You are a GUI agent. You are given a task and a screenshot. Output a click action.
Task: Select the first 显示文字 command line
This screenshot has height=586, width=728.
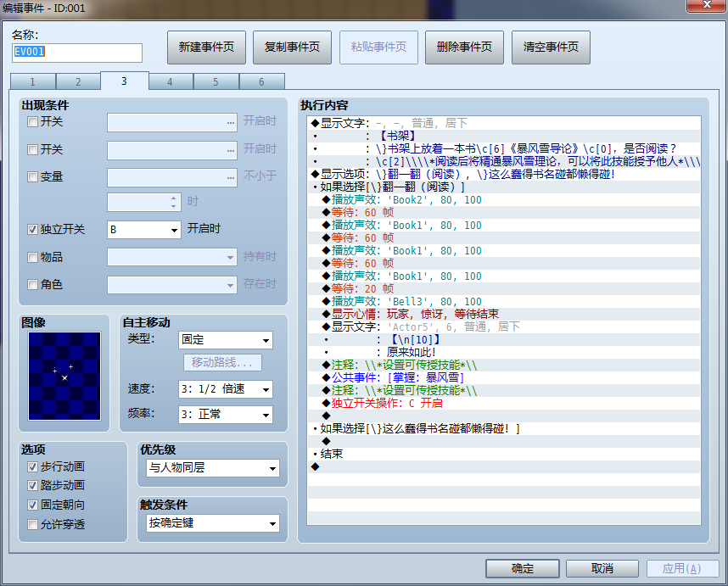[x=504, y=124]
